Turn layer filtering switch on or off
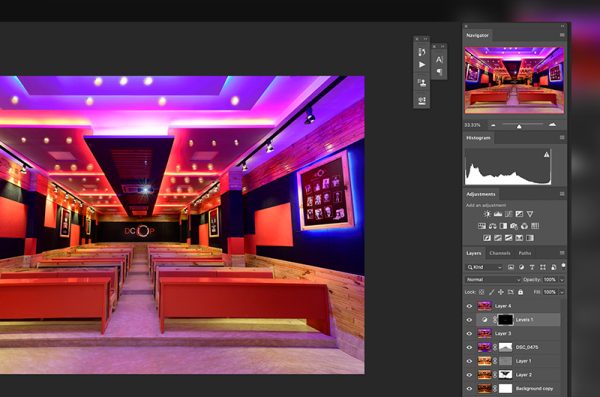Screen dimensions: 600x397 (x=563, y=266)
